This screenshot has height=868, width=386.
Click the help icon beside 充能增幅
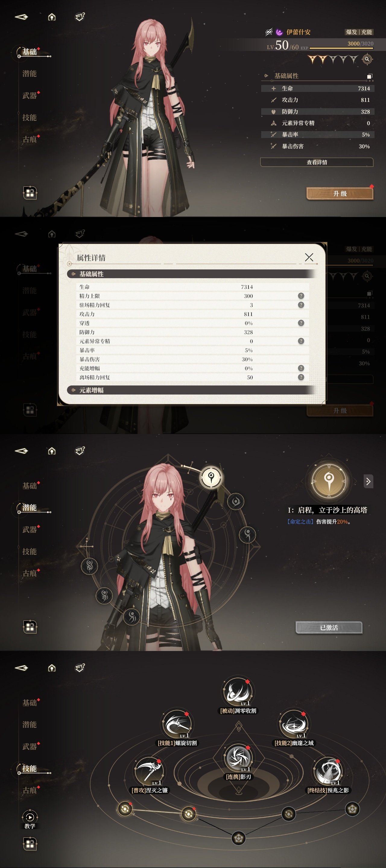pyautogui.click(x=301, y=368)
